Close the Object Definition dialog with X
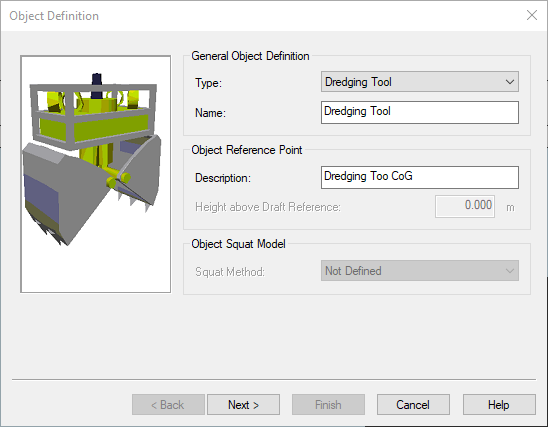548x427 pixels. tap(532, 15)
